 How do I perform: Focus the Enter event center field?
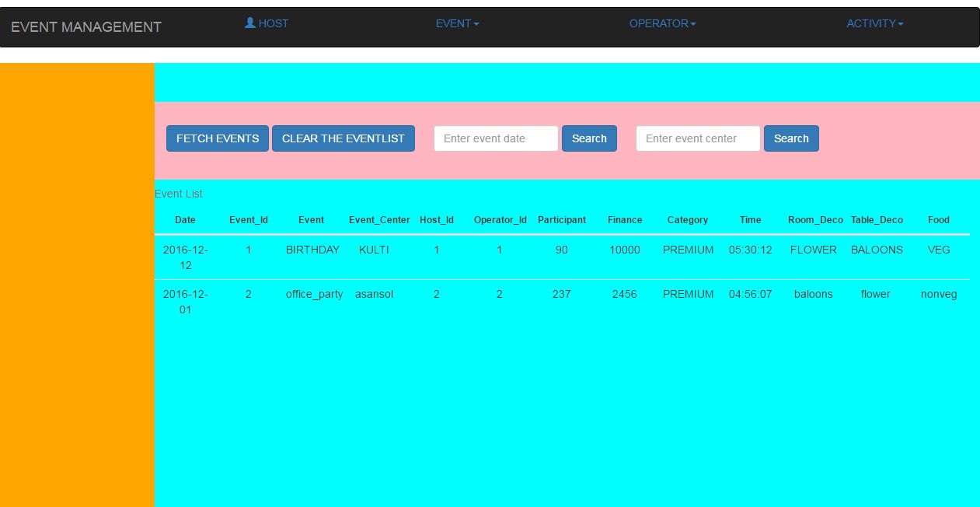pyautogui.click(x=698, y=138)
